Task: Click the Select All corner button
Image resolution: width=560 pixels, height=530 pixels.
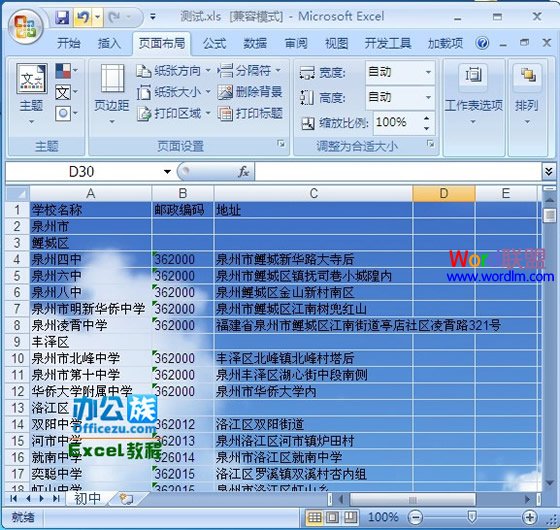Action: [18, 194]
